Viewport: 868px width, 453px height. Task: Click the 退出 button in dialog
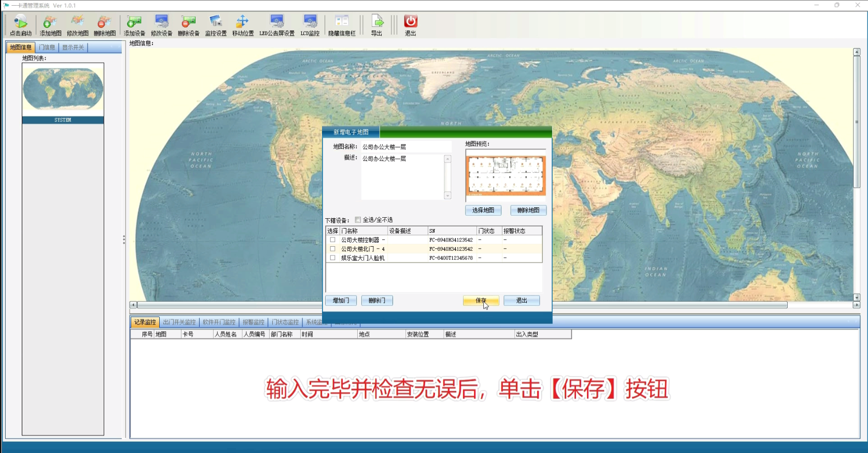pos(522,301)
